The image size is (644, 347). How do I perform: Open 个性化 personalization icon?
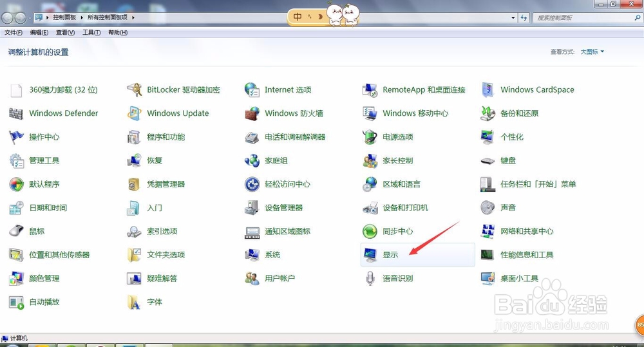pos(488,136)
